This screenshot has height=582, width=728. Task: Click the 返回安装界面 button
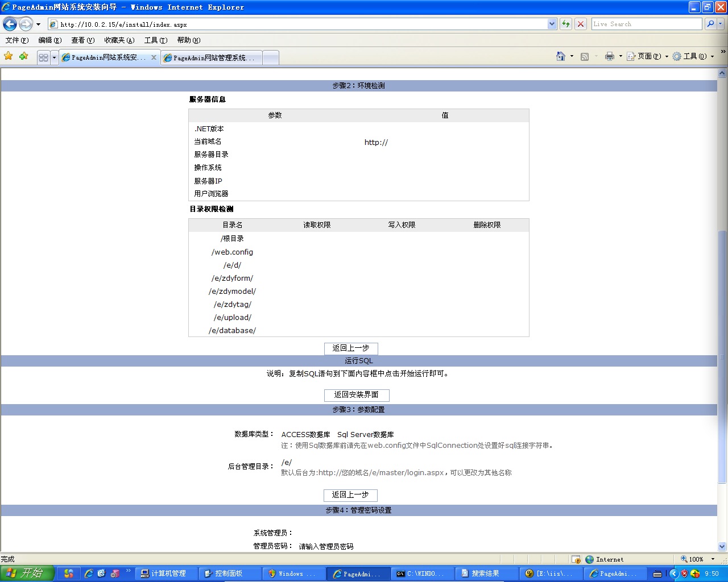point(357,395)
